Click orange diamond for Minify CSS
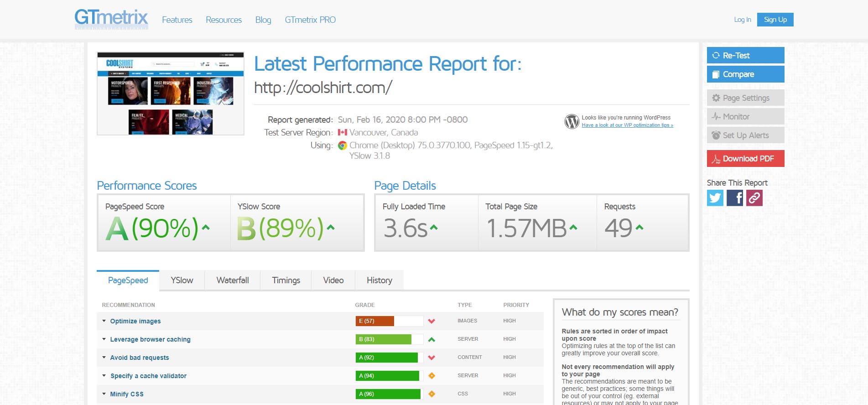 pyautogui.click(x=431, y=394)
